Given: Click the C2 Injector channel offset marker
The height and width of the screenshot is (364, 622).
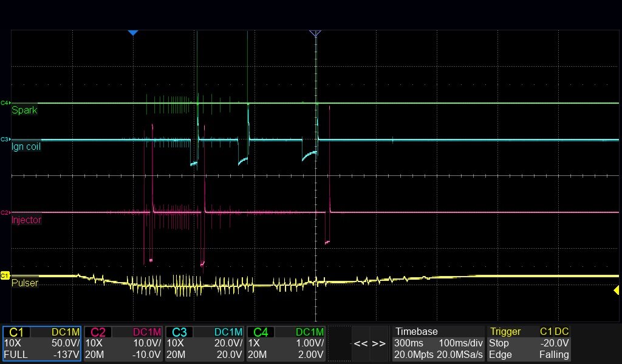Looking at the screenshot, I should click(x=5, y=213).
